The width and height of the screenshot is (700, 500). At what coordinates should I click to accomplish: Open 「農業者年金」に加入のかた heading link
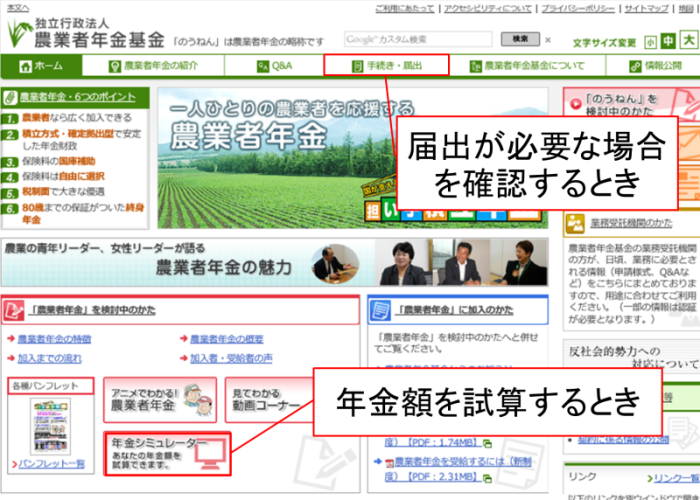pos(454,310)
